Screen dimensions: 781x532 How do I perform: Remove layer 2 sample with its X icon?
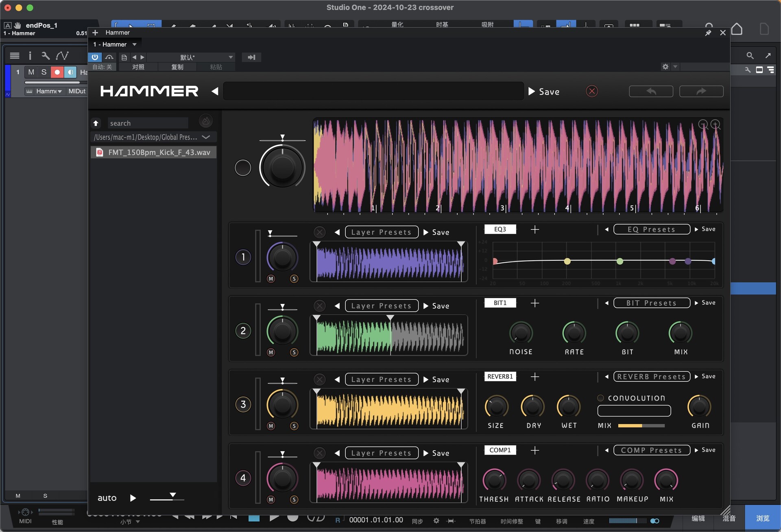320,306
